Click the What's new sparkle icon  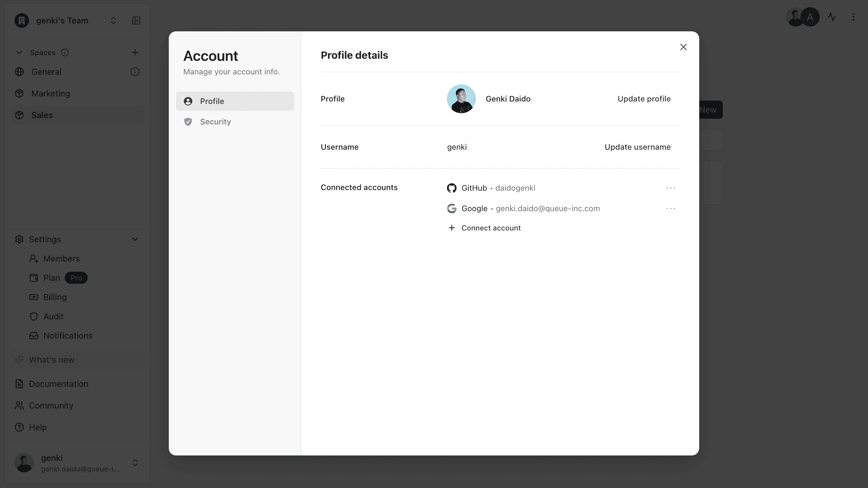(19, 360)
